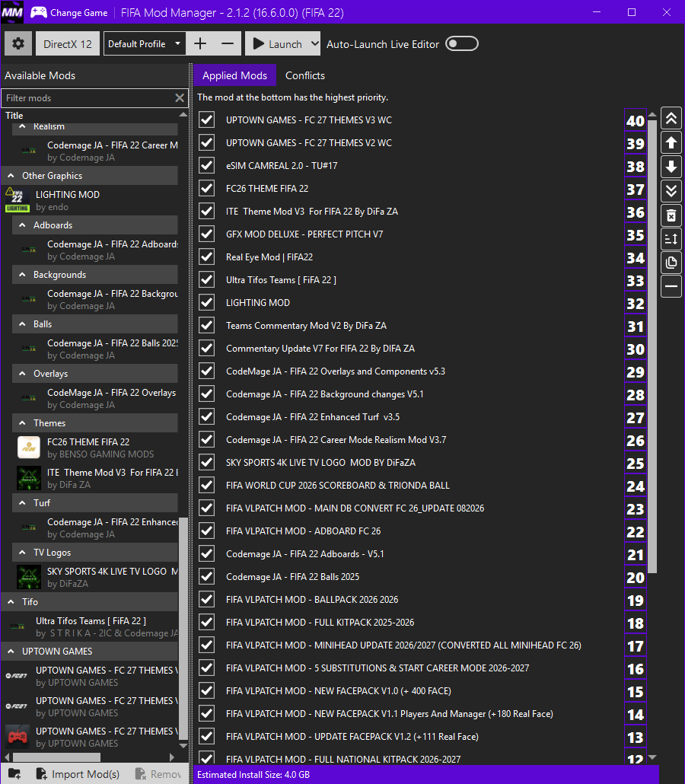The height and width of the screenshot is (784, 685).
Task: Open the Launch options dropdown arrow
Action: point(314,44)
